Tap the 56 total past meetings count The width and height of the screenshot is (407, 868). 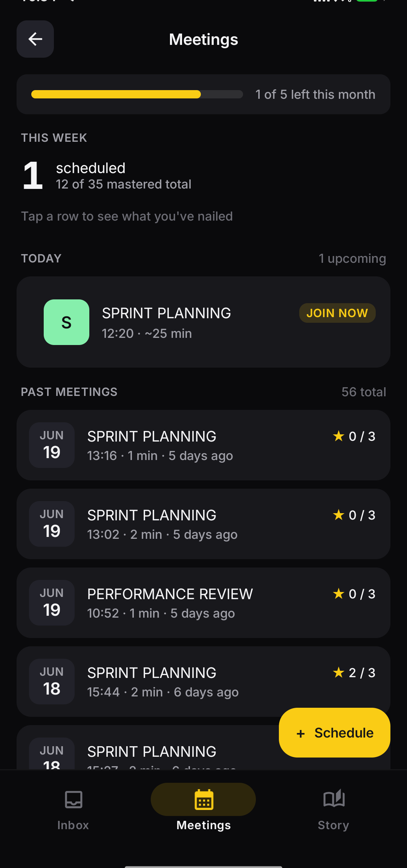[x=364, y=392]
